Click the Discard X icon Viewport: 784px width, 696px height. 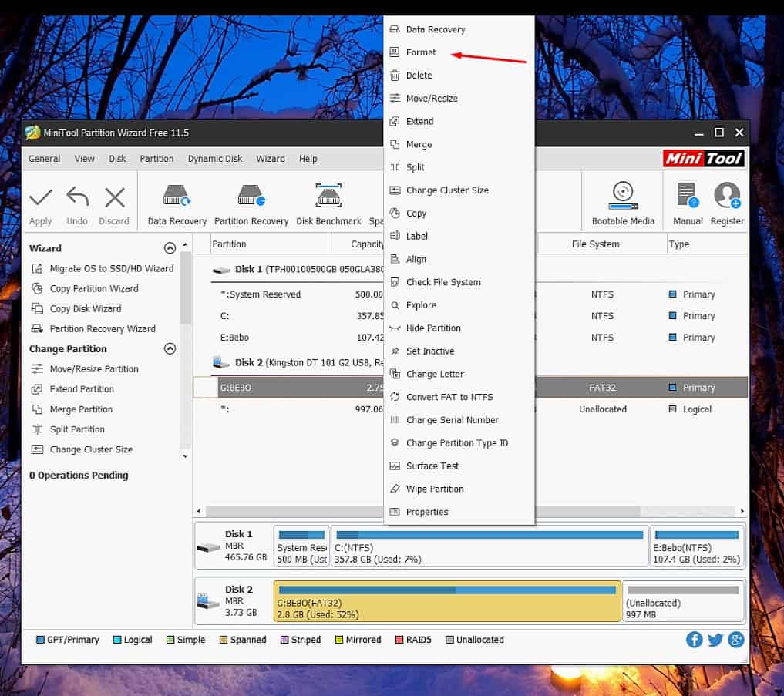pyautogui.click(x=115, y=197)
